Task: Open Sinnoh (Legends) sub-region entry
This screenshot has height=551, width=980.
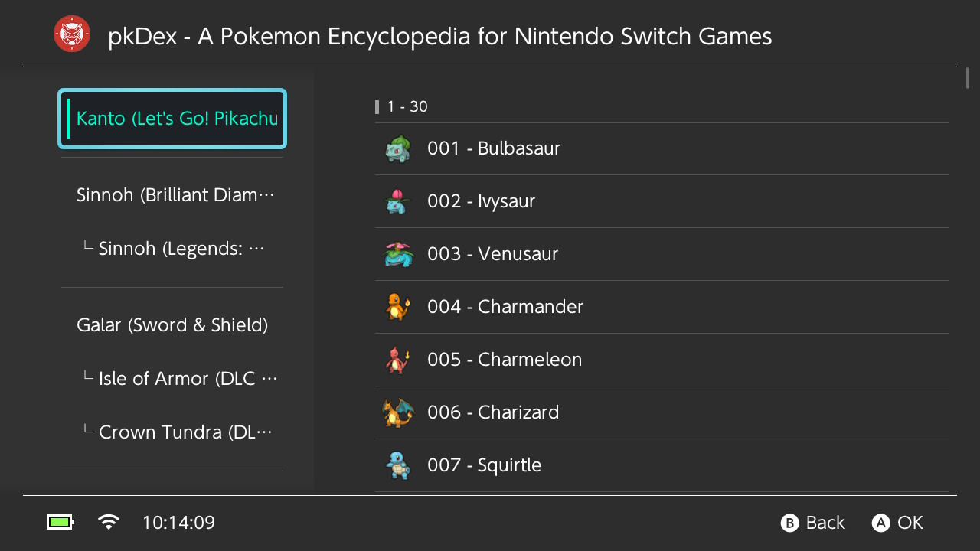Action: coord(172,249)
